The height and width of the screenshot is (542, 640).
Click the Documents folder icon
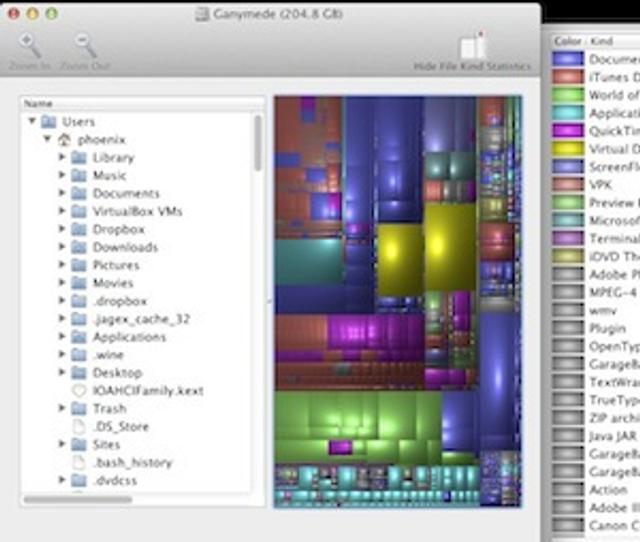(79, 193)
